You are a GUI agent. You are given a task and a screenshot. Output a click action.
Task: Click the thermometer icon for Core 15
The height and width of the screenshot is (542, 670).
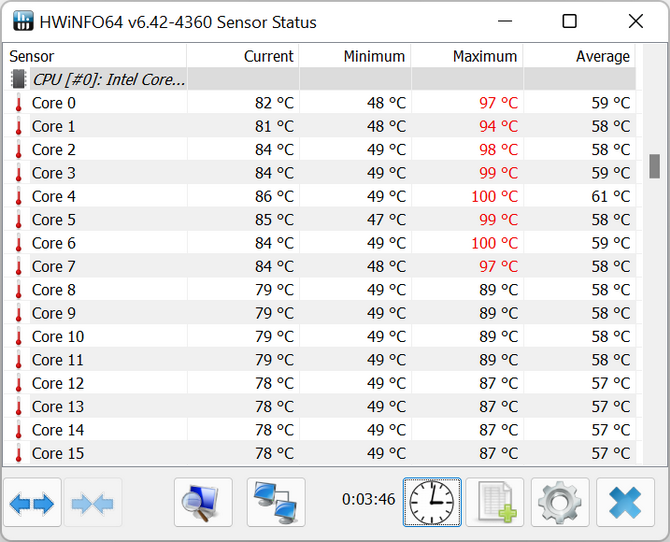[18, 454]
